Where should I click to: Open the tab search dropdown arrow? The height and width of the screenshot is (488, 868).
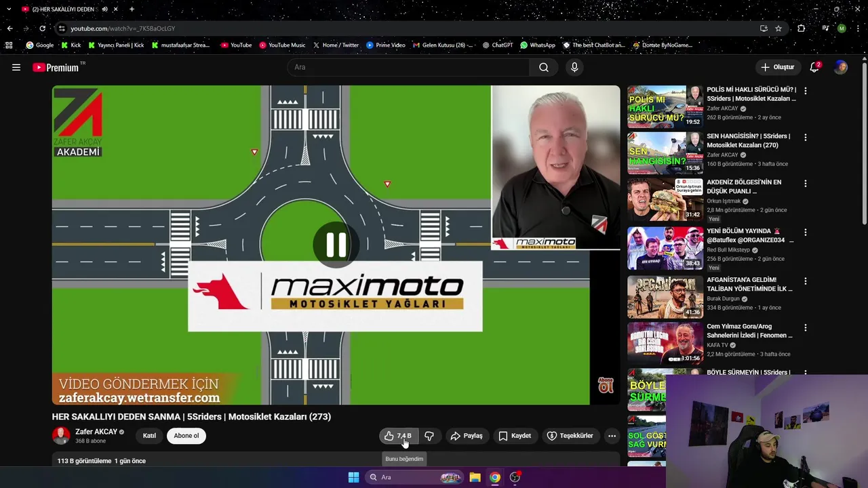click(x=9, y=9)
